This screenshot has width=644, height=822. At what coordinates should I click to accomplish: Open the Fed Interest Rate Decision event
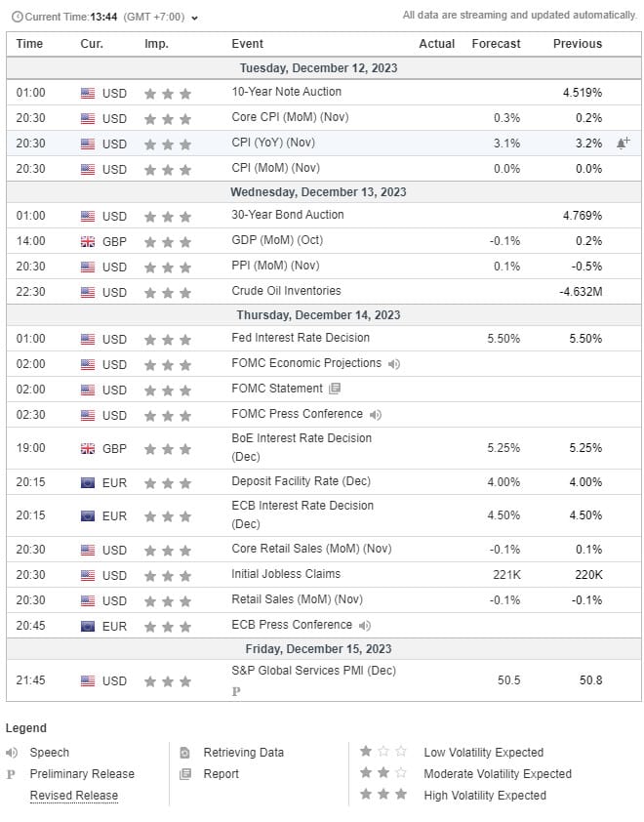[x=301, y=338]
